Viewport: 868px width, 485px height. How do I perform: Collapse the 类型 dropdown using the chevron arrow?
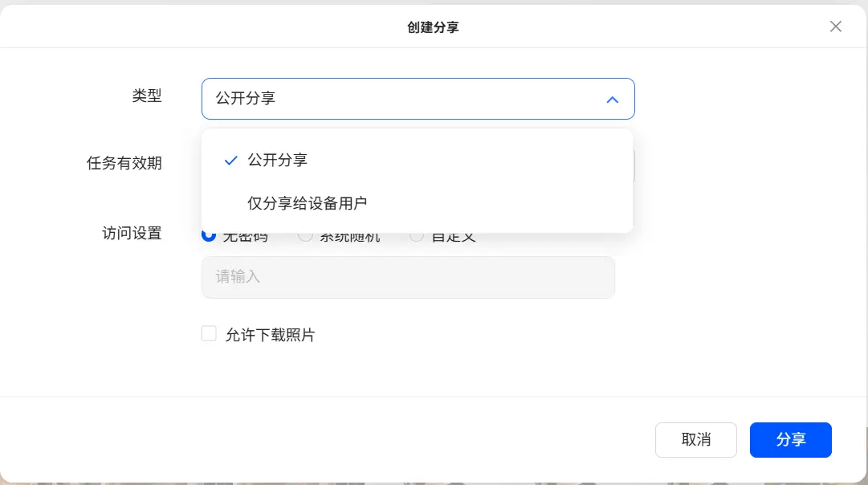[612, 100]
